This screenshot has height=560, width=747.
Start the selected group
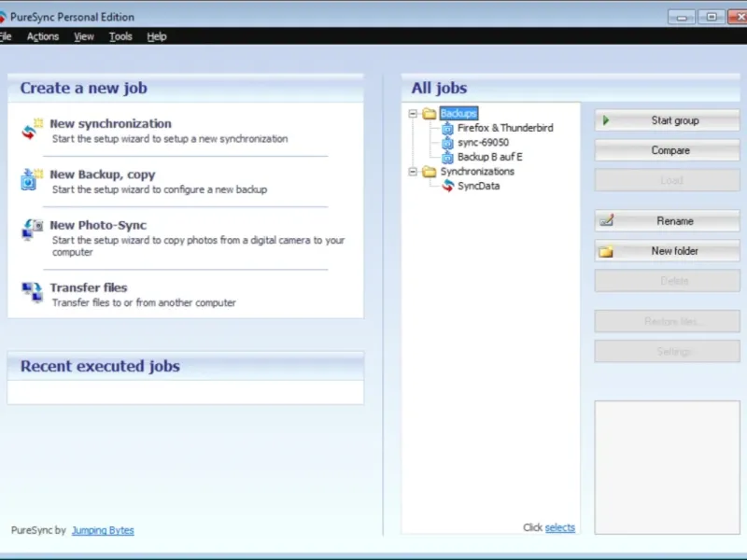667,120
